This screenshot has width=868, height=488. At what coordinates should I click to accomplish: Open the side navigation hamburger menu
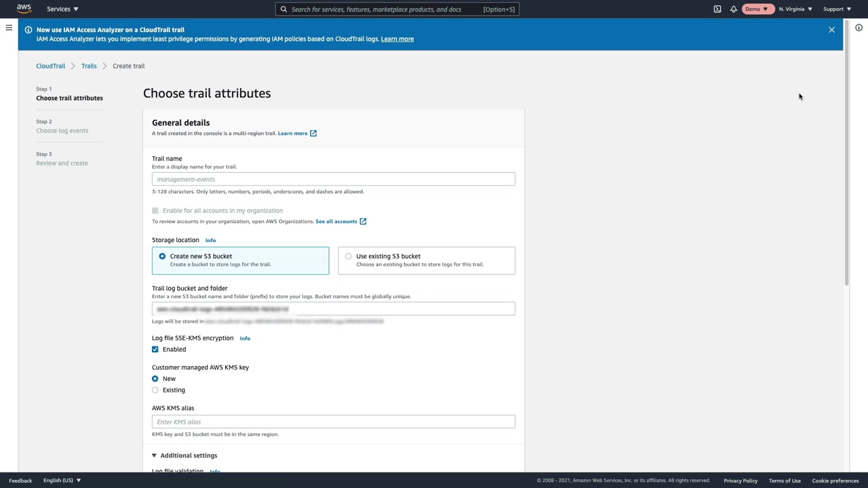tap(9, 28)
